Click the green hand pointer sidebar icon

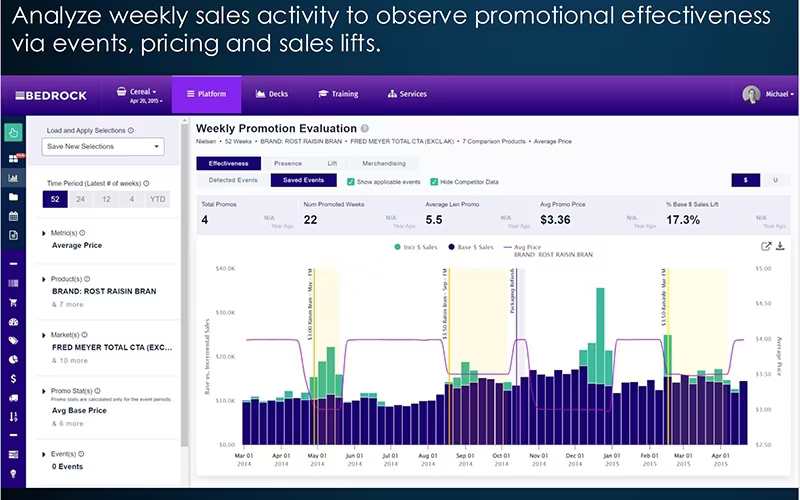click(13, 133)
